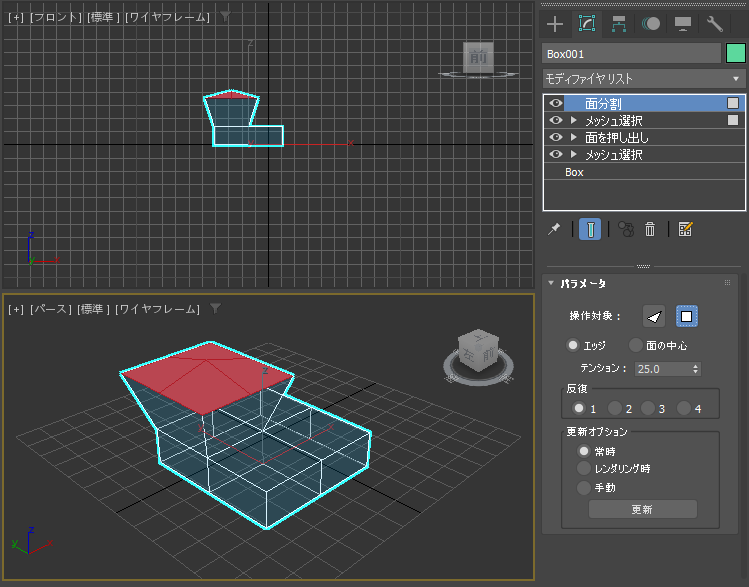Open [標準] menu in perspective viewport
The image size is (749, 587).
[93, 309]
